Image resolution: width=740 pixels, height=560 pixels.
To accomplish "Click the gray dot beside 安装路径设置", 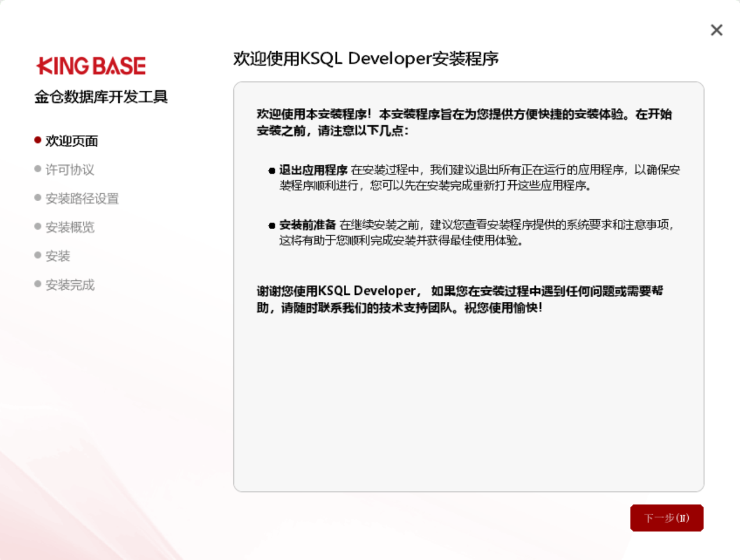I will tap(37, 198).
